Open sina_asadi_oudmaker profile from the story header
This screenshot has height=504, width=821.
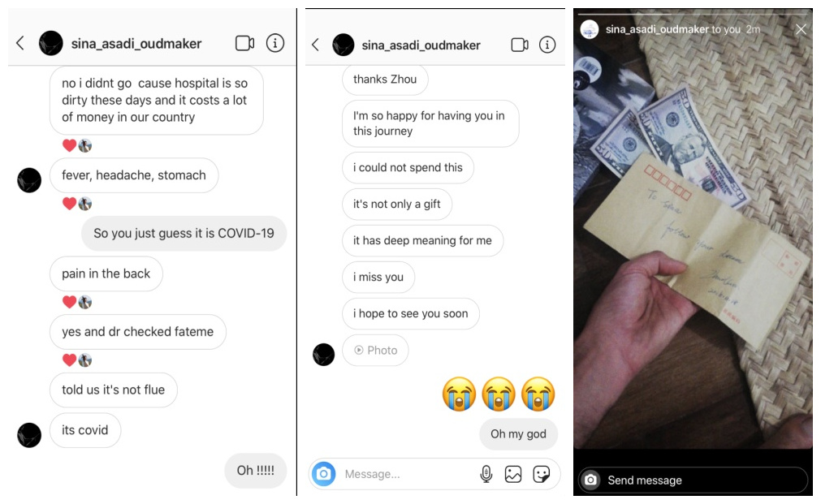(x=657, y=29)
